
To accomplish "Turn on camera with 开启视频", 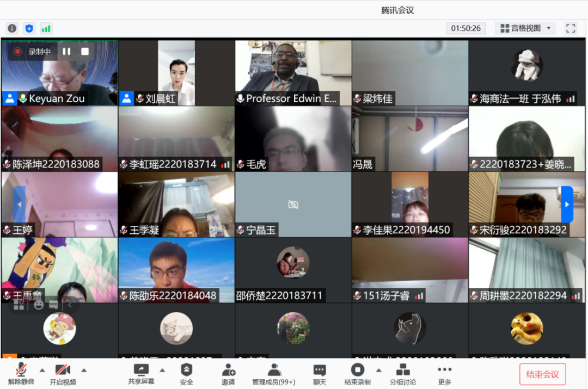I will tap(63, 374).
